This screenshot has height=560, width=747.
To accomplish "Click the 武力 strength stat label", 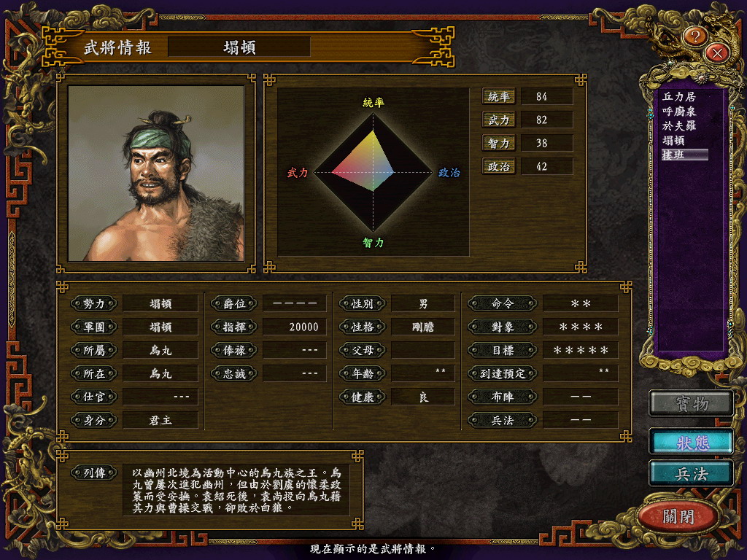I will 498,120.
